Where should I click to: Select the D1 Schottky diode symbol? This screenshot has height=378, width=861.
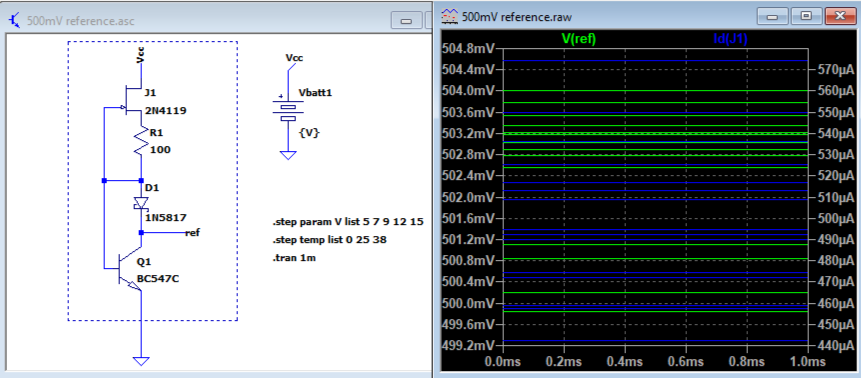click(x=142, y=204)
